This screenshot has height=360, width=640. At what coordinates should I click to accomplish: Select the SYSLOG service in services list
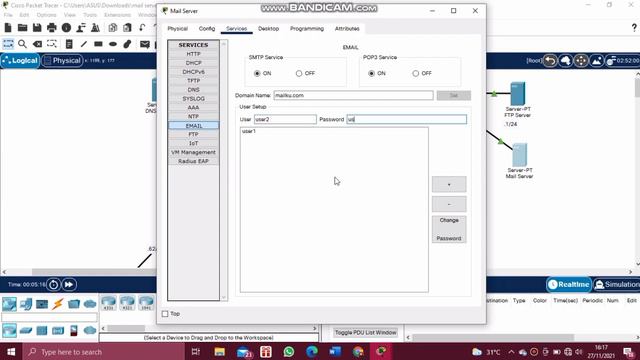[x=193, y=99]
